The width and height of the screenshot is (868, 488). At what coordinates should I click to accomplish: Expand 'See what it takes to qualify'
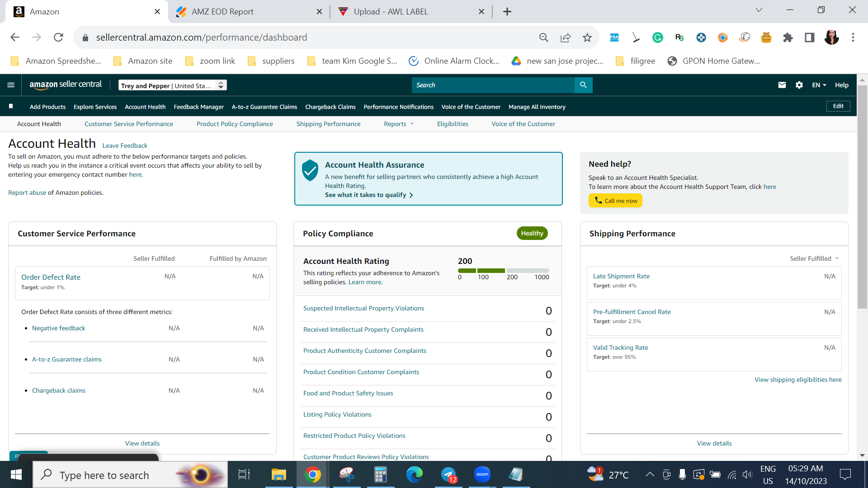(369, 195)
